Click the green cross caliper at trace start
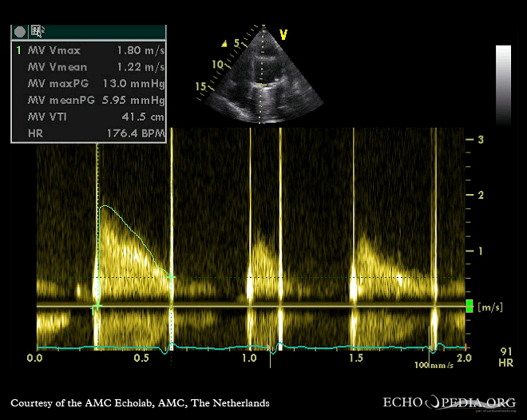 (x=97, y=307)
